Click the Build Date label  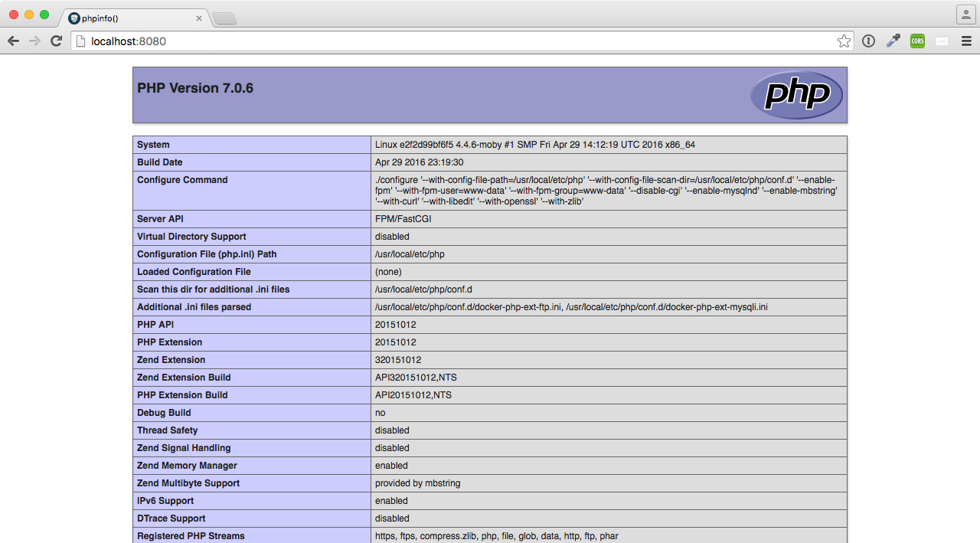[159, 162]
